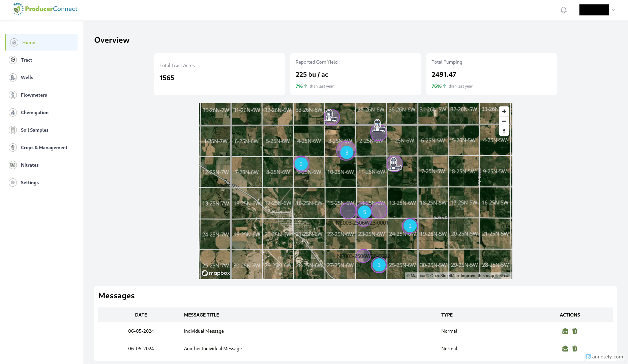
Task: Click the Soil Samples sidebar icon
Action: pos(13,130)
